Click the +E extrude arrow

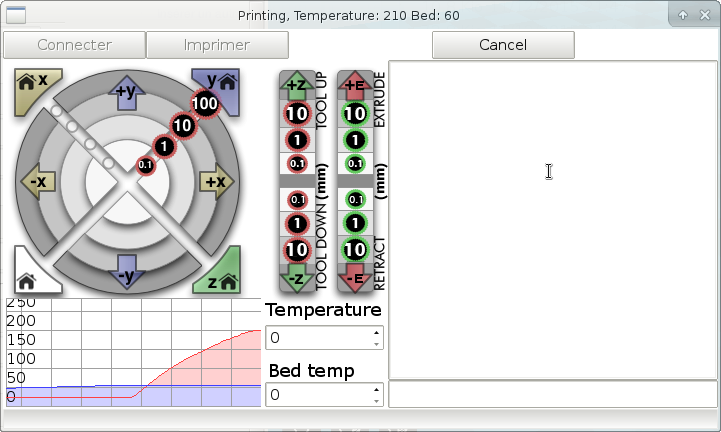[355, 84]
